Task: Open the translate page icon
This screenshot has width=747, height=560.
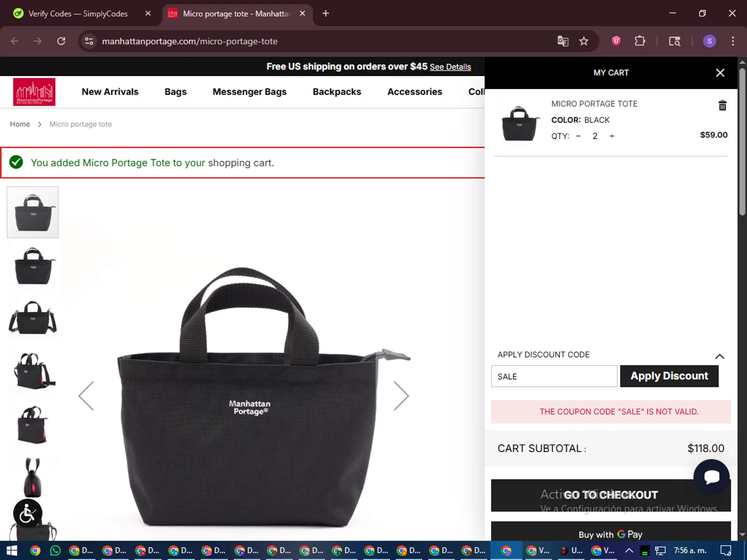Action: [x=563, y=41]
